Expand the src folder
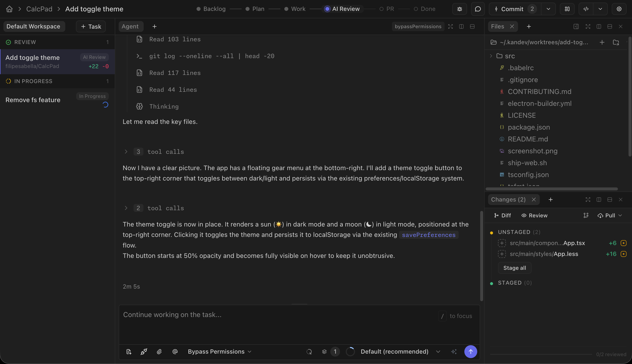 [x=491, y=56]
